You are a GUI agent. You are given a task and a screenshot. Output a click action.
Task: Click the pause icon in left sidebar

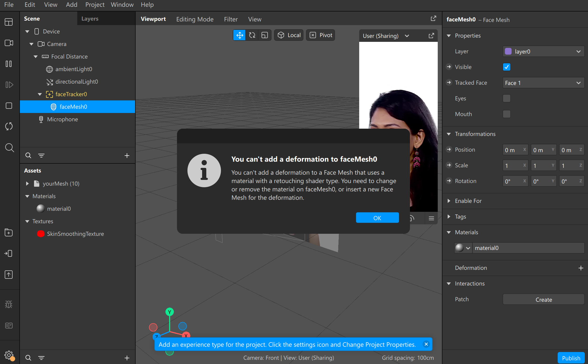(x=9, y=64)
